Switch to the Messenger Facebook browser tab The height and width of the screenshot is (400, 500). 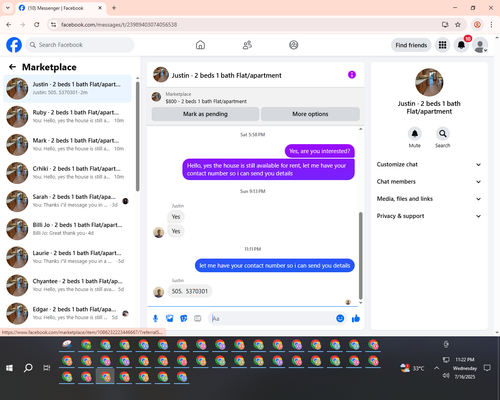point(61,8)
